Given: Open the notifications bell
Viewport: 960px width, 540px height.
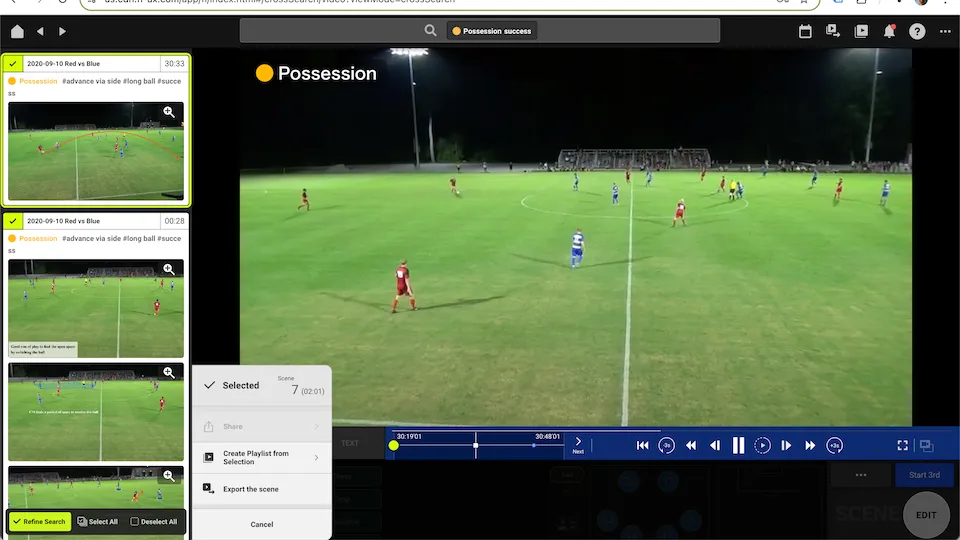Looking at the screenshot, I should [x=889, y=31].
